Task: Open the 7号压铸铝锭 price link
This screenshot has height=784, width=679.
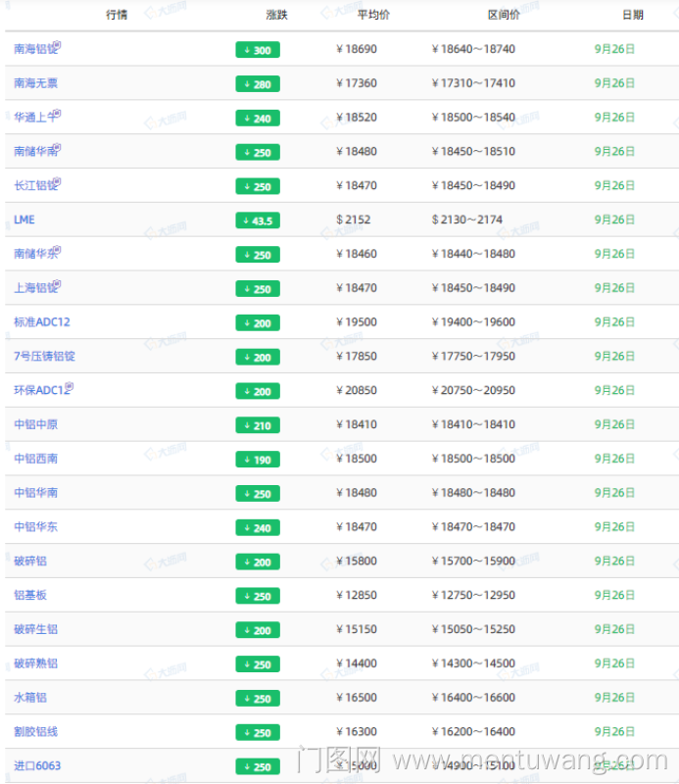Action: tap(44, 357)
